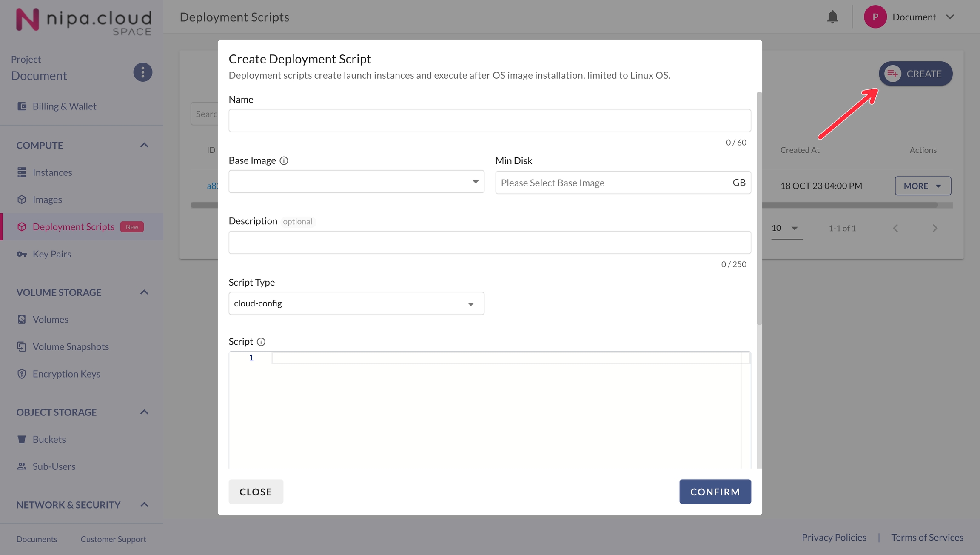980x555 pixels.
Task: Click the Billing & Wallet icon
Action: 22,106
